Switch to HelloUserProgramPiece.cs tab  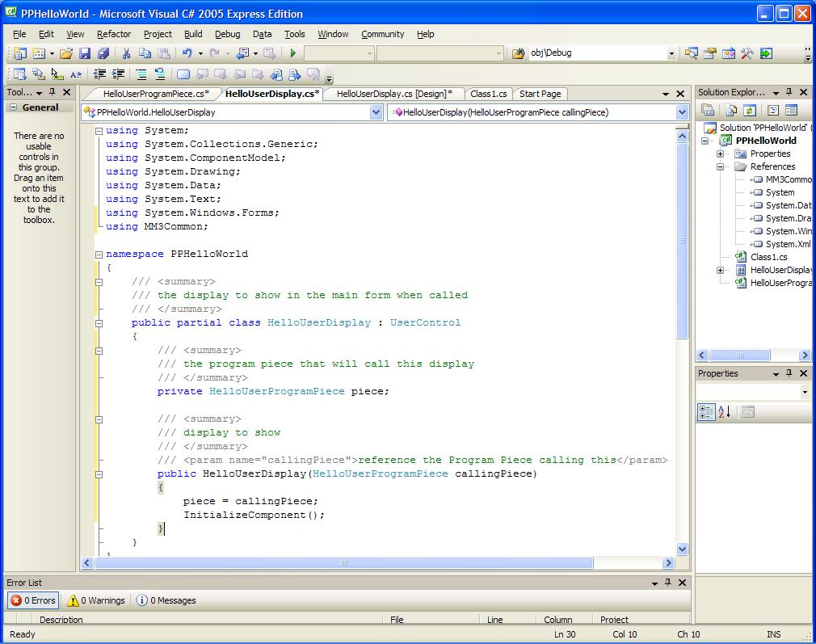click(156, 94)
